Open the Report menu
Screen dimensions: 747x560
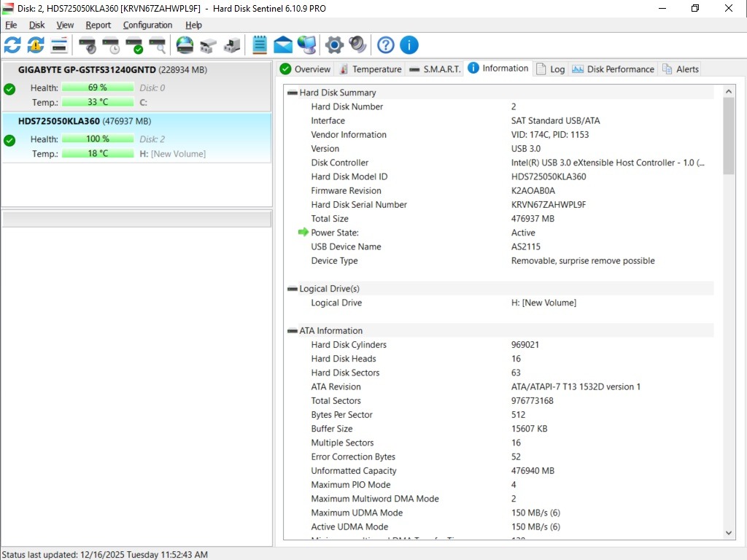[98, 25]
